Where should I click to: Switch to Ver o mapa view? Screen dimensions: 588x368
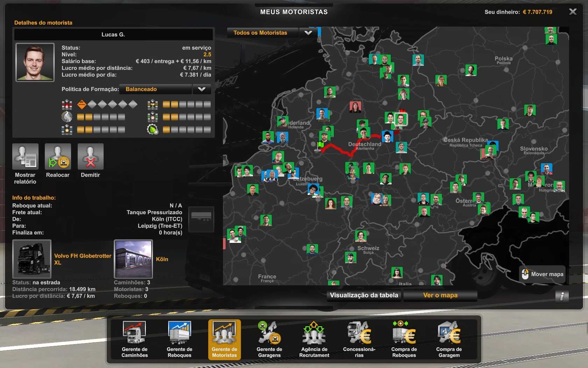pyautogui.click(x=440, y=295)
